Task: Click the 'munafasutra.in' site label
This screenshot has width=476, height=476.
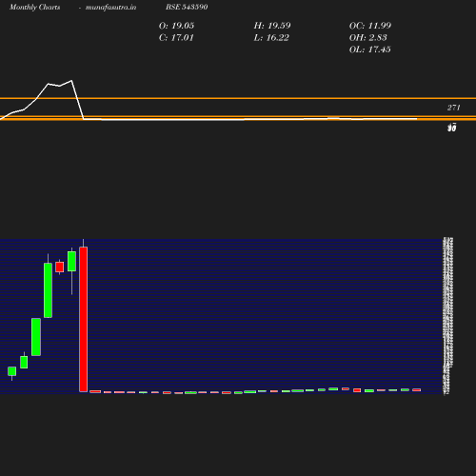Action: [110, 7]
